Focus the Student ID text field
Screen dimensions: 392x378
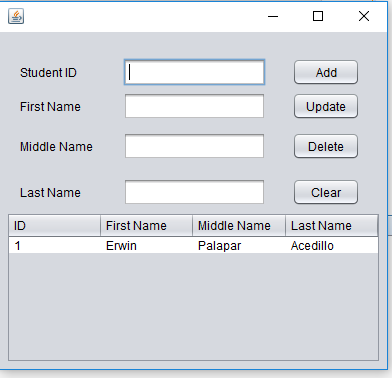(x=194, y=72)
